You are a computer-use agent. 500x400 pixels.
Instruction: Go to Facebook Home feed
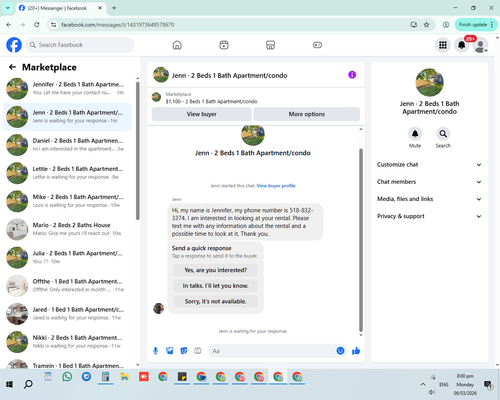pos(177,45)
